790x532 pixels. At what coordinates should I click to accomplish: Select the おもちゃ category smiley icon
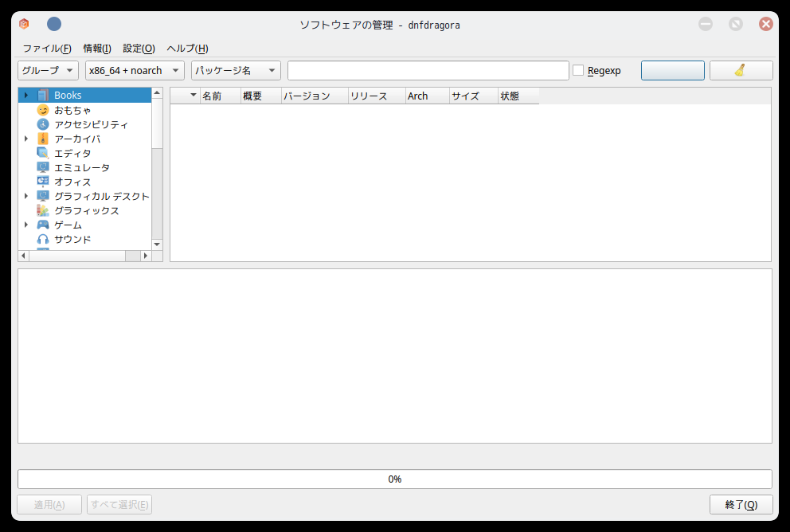click(43, 110)
